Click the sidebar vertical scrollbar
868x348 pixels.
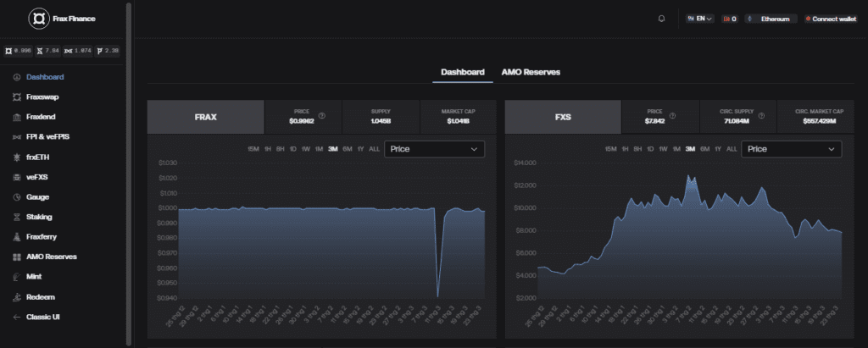pyautogui.click(x=129, y=174)
